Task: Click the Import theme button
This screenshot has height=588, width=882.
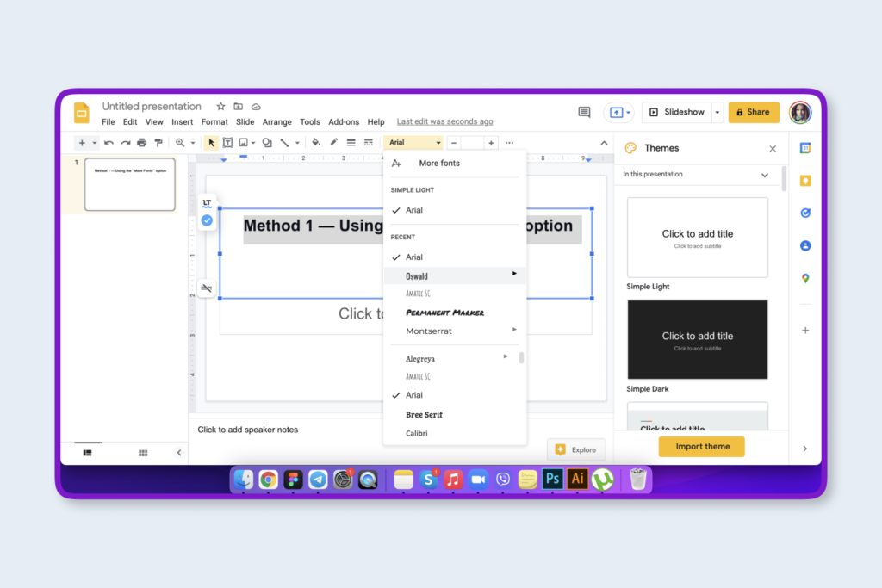Action: click(701, 446)
